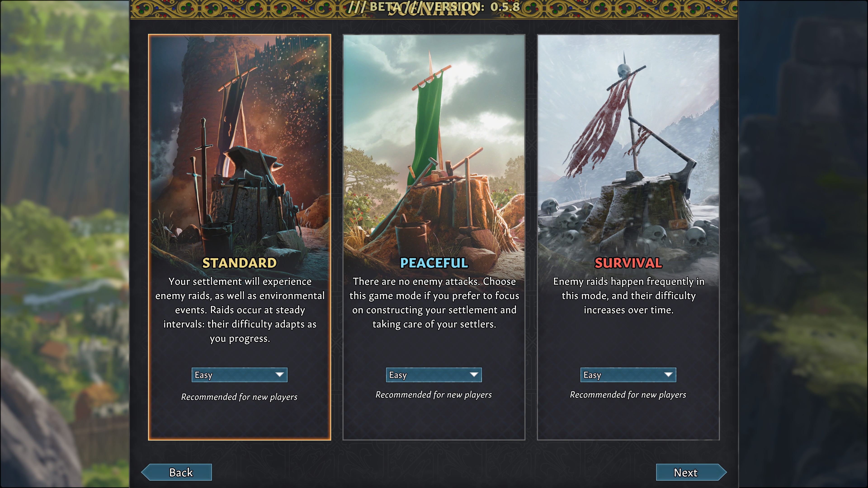The height and width of the screenshot is (488, 868).
Task: Click the green banner in Peaceful artwork
Action: (x=426, y=128)
